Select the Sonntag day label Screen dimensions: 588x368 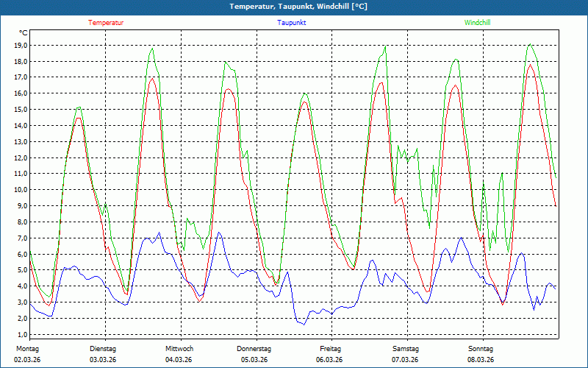pyautogui.click(x=481, y=349)
